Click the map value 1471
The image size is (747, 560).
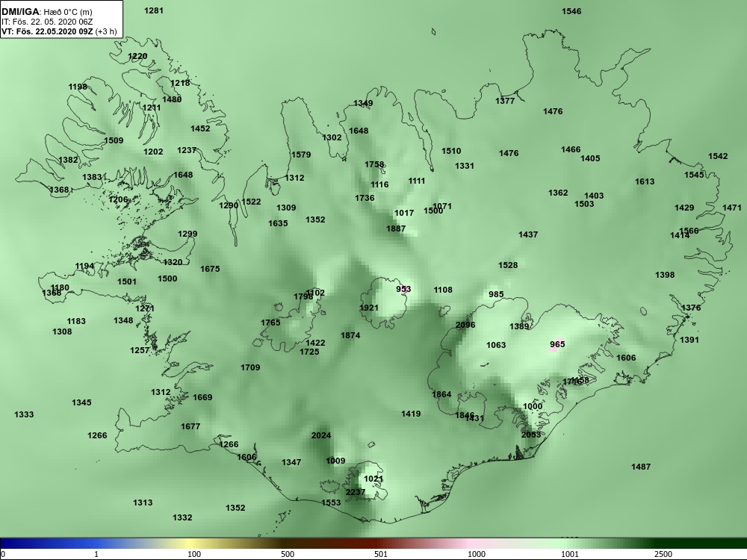[732, 208]
